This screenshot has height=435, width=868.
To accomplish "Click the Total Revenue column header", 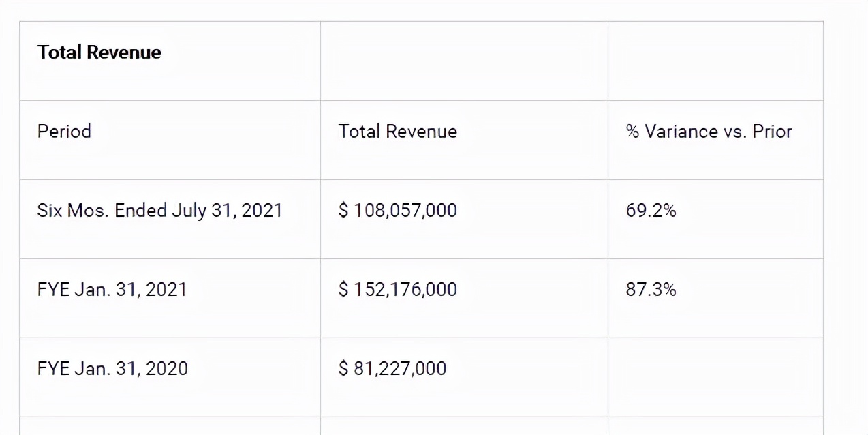I will [x=397, y=131].
